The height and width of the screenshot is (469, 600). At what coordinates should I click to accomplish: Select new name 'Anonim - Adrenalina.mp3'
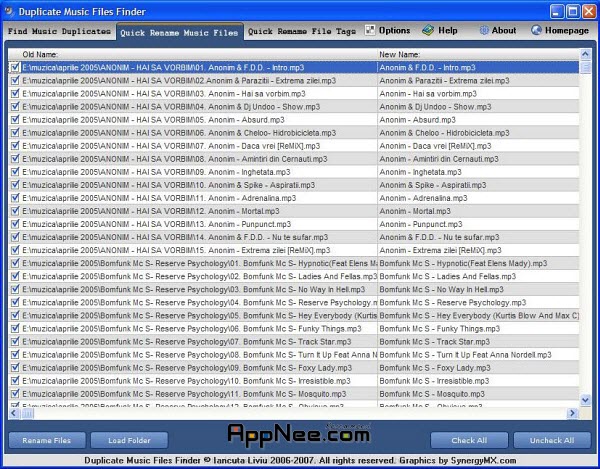click(x=424, y=198)
